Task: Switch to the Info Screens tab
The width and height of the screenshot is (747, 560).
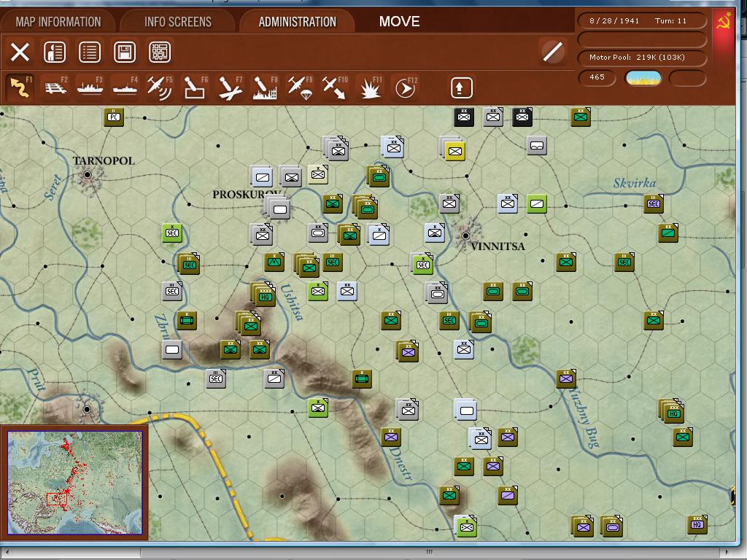Action: click(x=178, y=22)
